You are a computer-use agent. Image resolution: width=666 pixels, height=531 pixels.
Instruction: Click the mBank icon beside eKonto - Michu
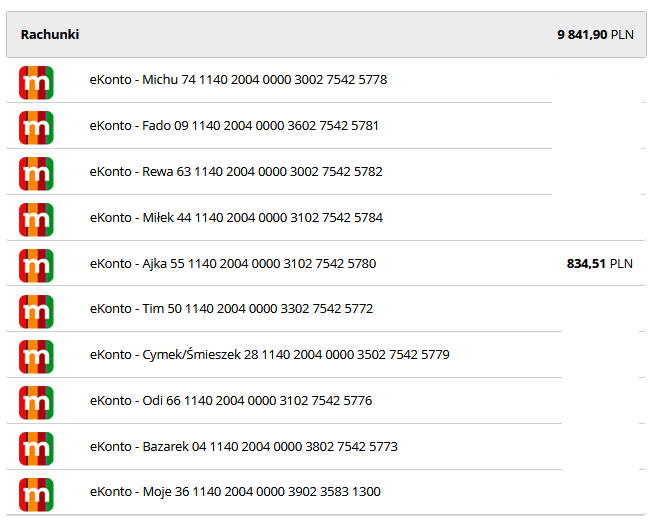36,80
